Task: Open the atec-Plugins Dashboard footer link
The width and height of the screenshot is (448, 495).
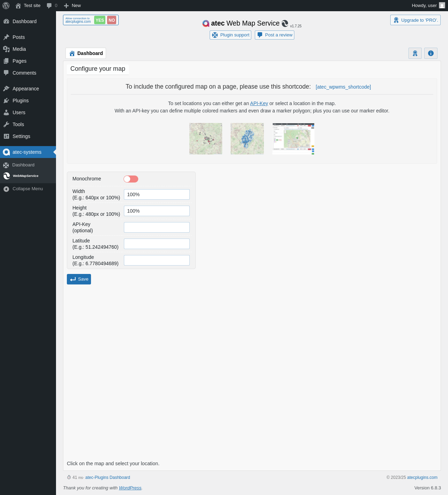Action: click(108, 477)
